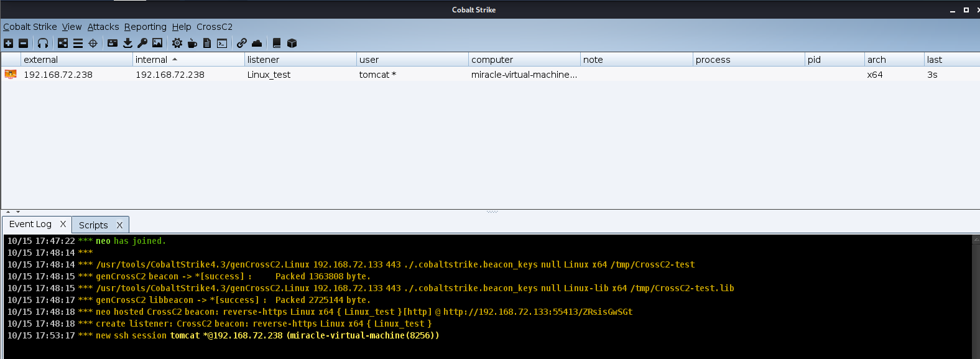Close the Scripts tab
Screen dimensions: 980x359
tap(119, 225)
